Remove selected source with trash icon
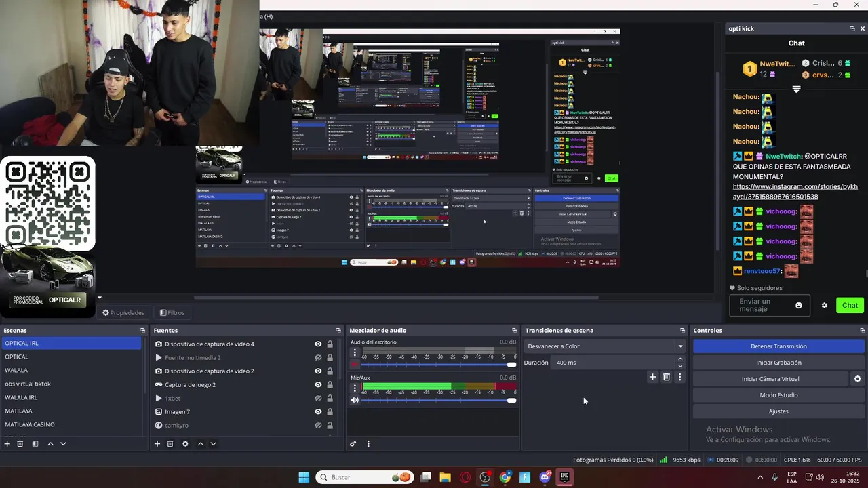Viewport: 868px width, 488px height. 170,444
